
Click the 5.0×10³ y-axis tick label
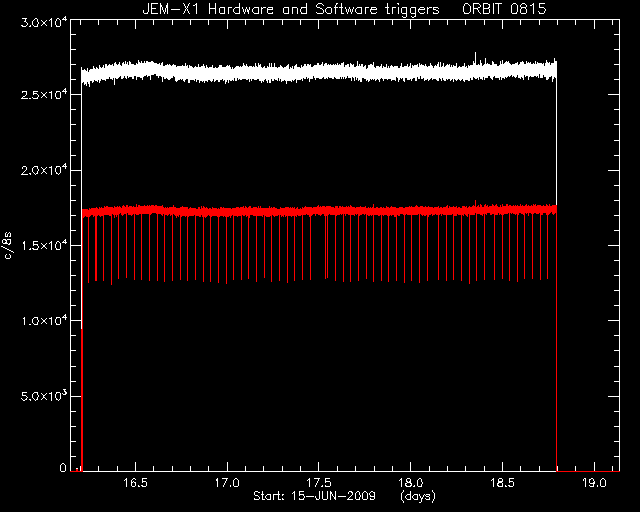tap(44, 395)
